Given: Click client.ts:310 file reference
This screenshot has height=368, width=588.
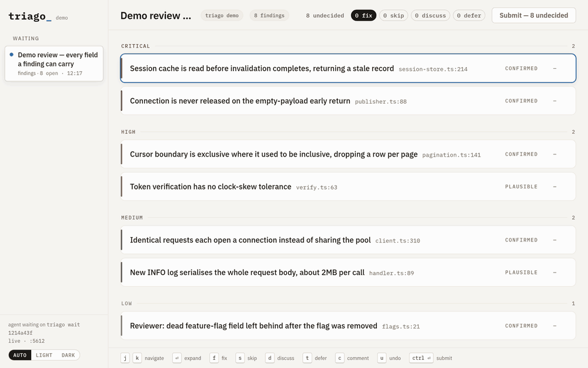Looking at the screenshot, I should (397, 241).
